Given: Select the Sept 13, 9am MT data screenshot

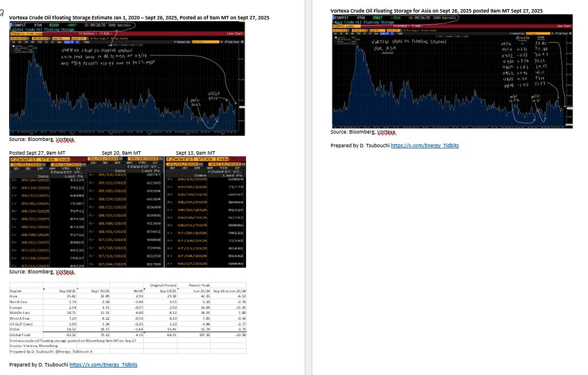Looking at the screenshot, I should (x=206, y=212).
